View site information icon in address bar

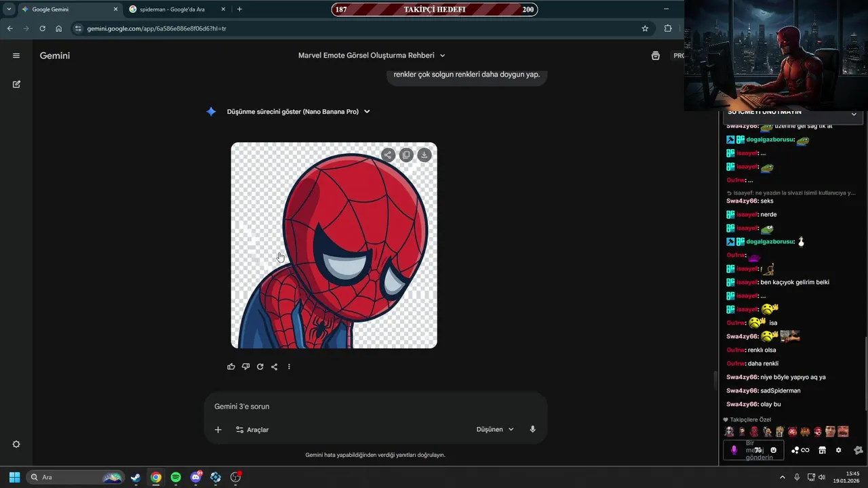(x=78, y=28)
